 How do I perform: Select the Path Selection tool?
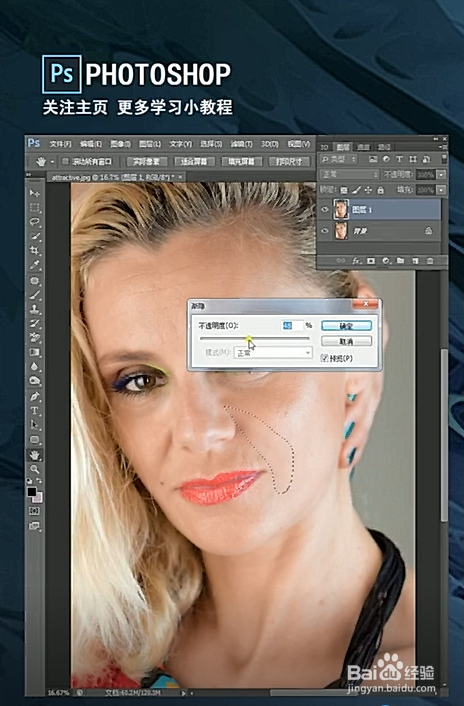(x=35, y=425)
